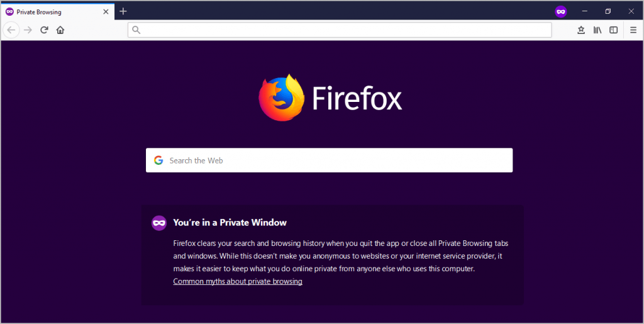Open the hamburger application menu
The height and width of the screenshot is (324, 644).
pyautogui.click(x=633, y=30)
